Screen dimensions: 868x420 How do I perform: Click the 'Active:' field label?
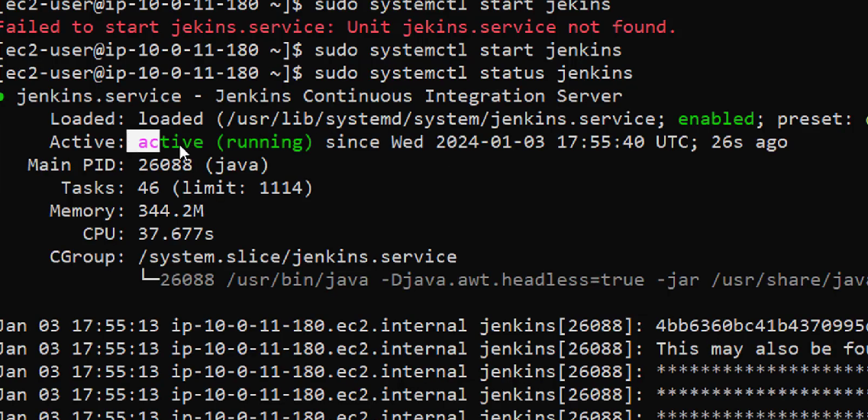click(88, 142)
